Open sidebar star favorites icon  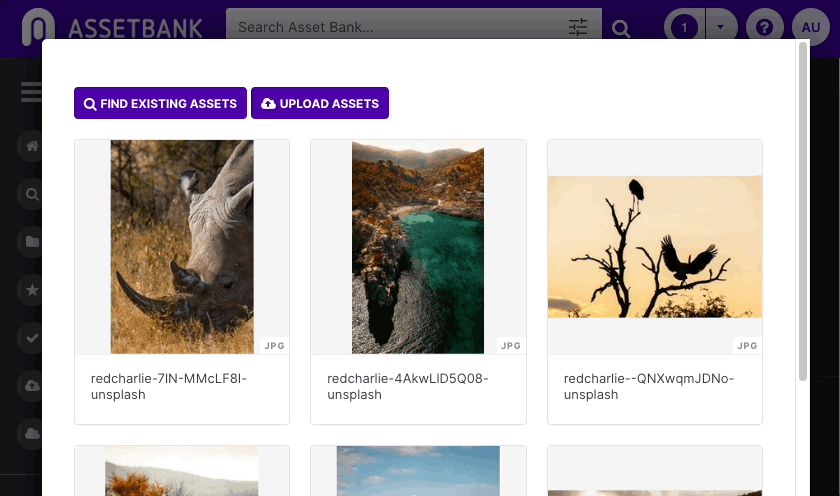pyautogui.click(x=32, y=290)
